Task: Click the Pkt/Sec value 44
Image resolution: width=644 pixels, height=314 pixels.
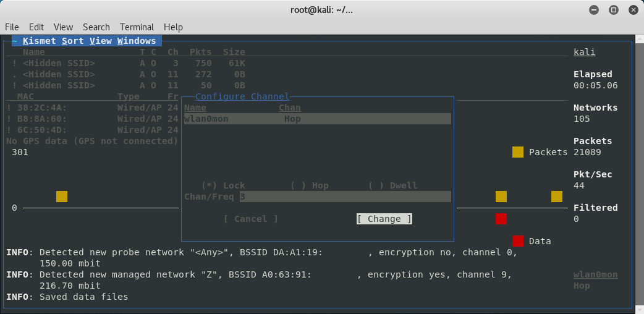Action: (579, 185)
